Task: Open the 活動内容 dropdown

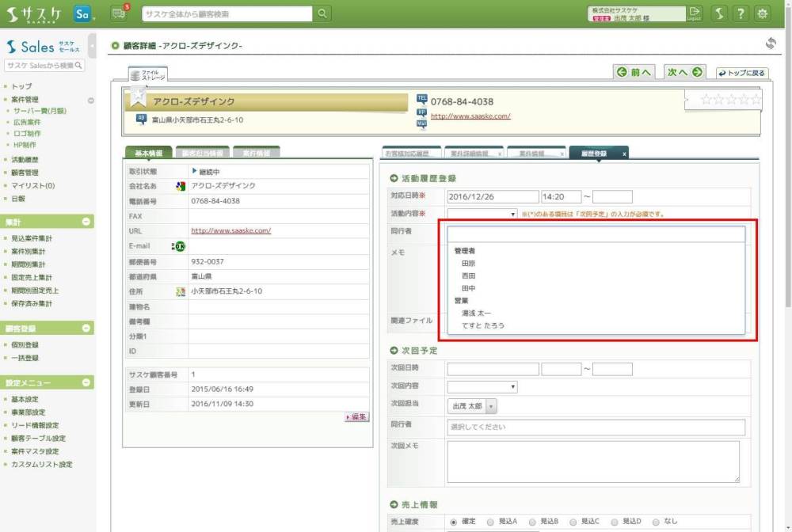Action: (482, 214)
